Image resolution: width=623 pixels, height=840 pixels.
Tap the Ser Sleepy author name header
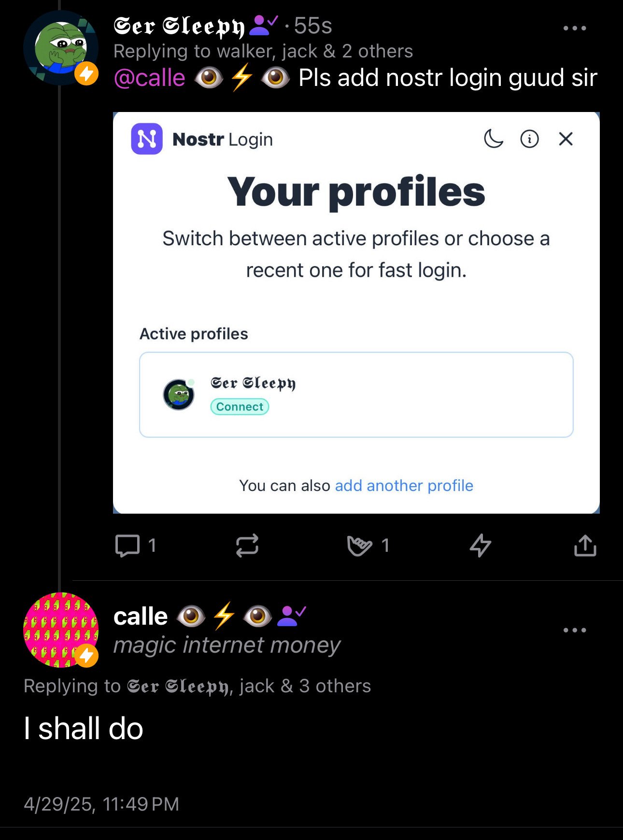pos(179,27)
